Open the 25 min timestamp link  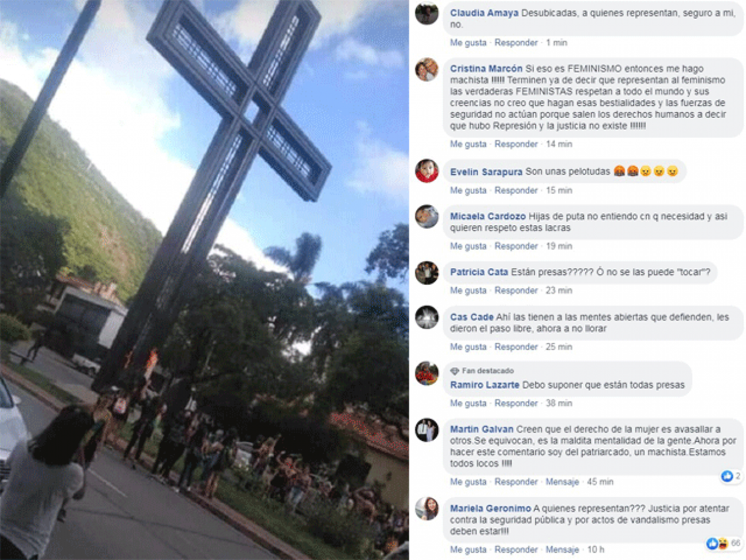click(x=559, y=347)
